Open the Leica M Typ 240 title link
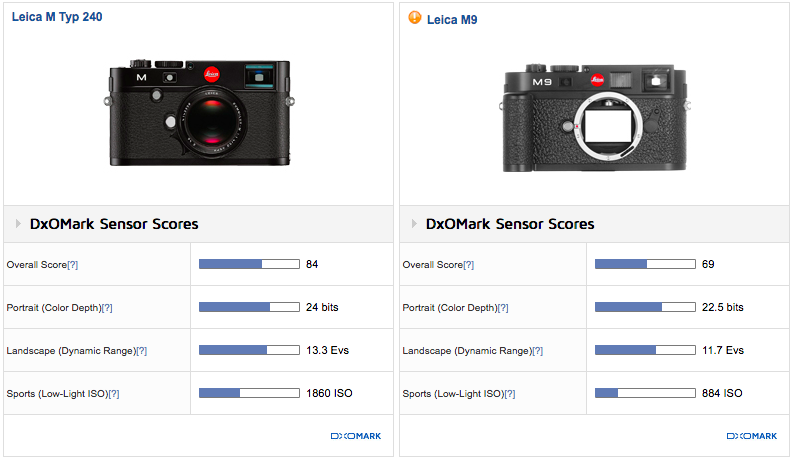The height and width of the screenshot is (462, 794). 57,17
